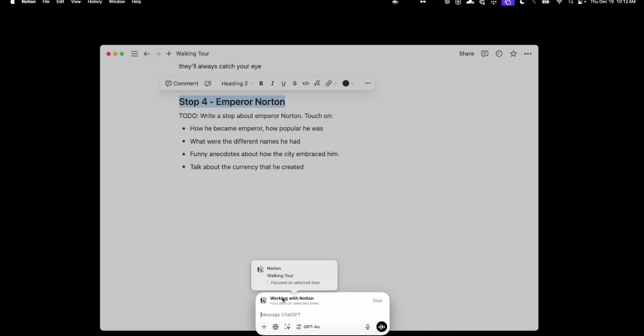The image size is (644, 336).
Task: Open the text color circle picker
Action: [x=346, y=83]
